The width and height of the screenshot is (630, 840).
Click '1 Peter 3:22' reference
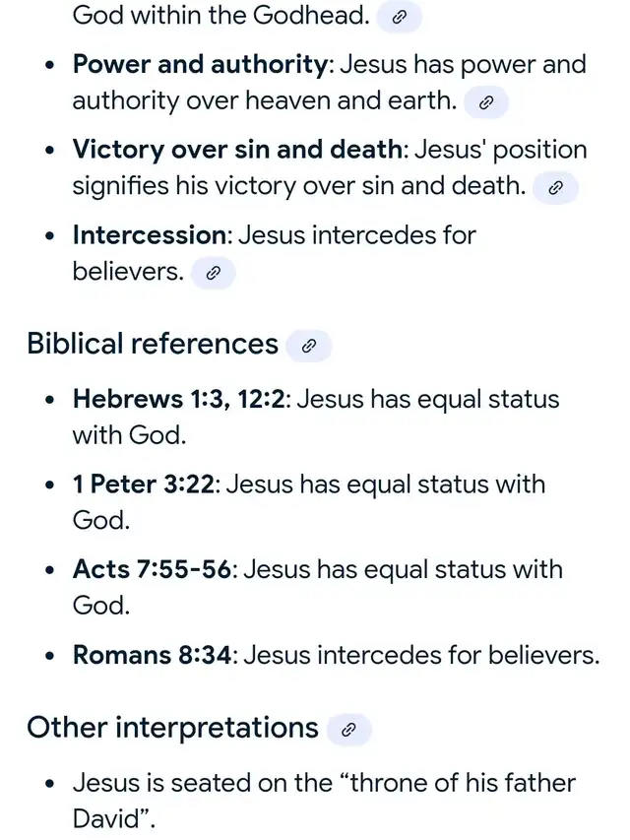click(x=144, y=485)
